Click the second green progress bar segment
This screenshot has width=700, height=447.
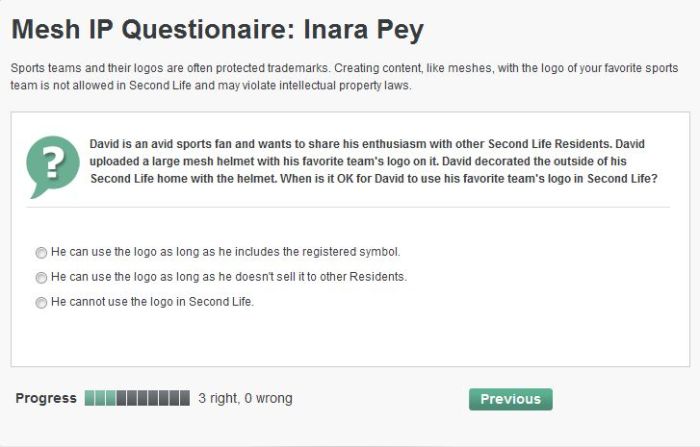(x=100, y=398)
